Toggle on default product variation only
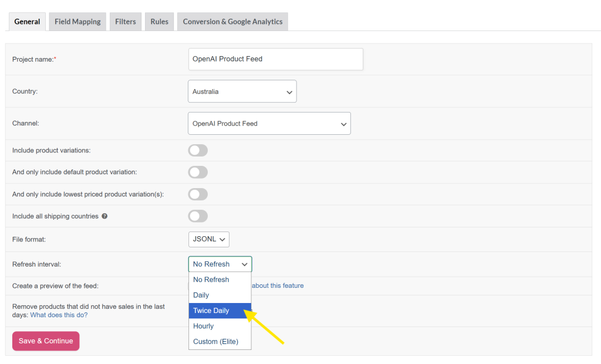This screenshot has width=601, height=364. [x=198, y=172]
